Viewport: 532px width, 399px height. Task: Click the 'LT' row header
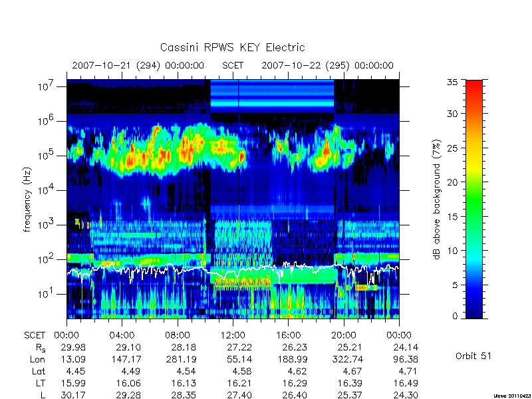coord(41,383)
